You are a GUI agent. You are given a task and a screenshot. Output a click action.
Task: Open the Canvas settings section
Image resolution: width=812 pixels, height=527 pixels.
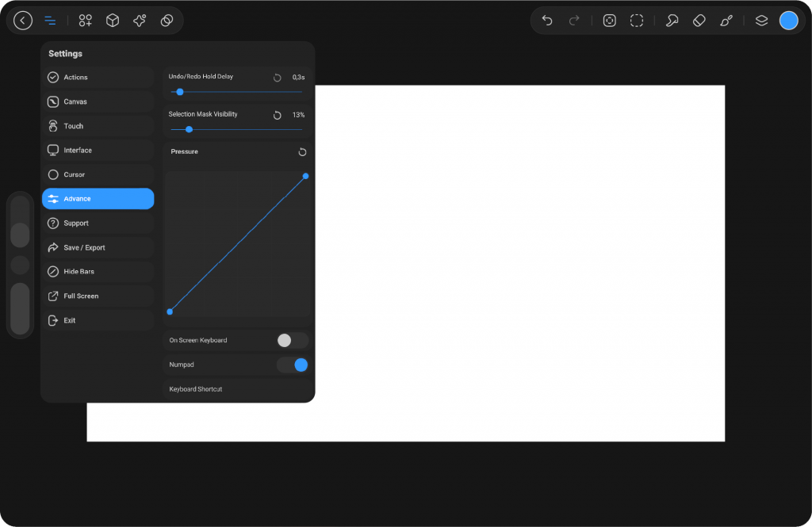[x=98, y=101]
